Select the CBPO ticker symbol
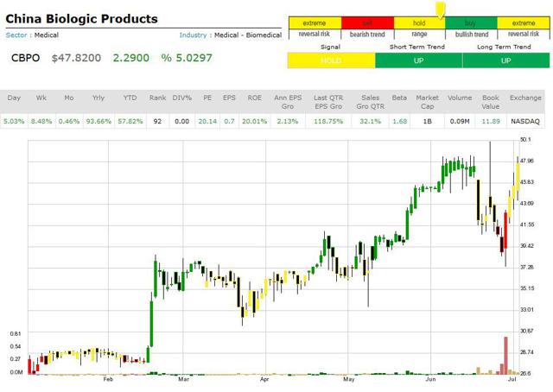Viewport: 553px width, 392px height. click(25, 58)
